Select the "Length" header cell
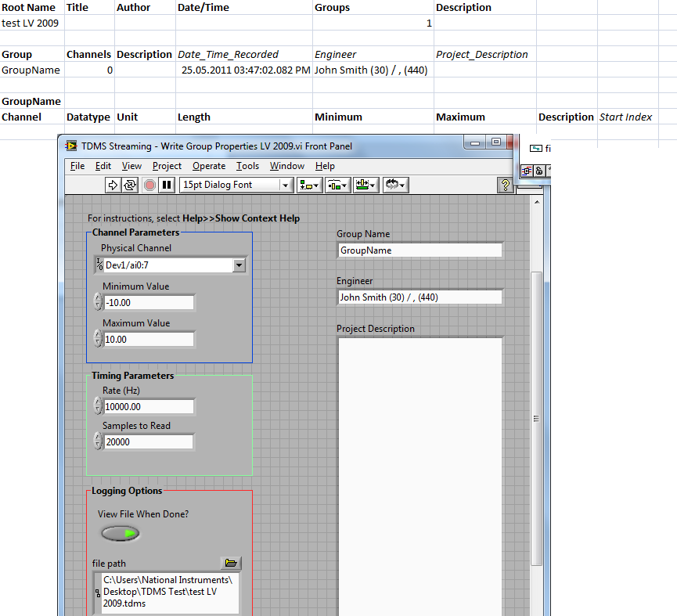 point(244,117)
